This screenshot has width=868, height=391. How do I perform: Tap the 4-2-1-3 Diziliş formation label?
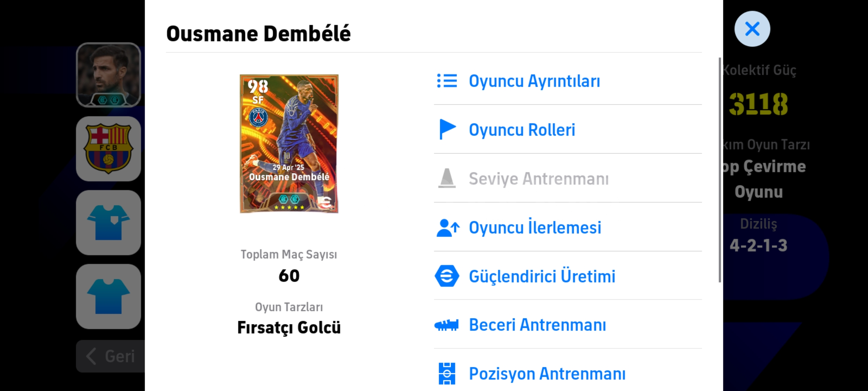[758, 245]
